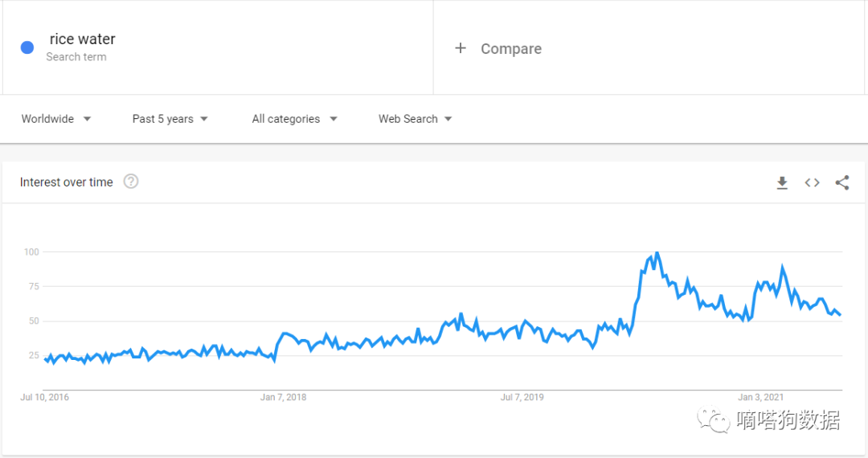Open the embed code icon
Image resolution: width=868 pixels, height=458 pixels.
813,183
